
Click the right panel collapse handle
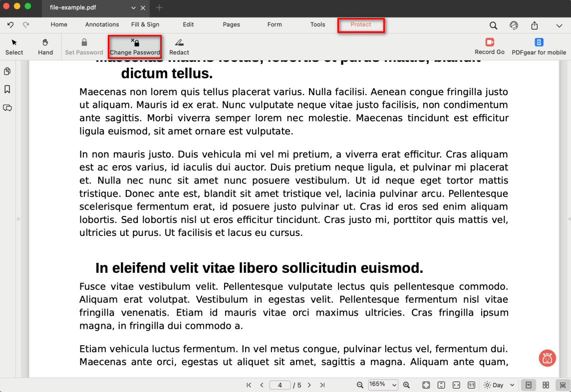pos(570,219)
